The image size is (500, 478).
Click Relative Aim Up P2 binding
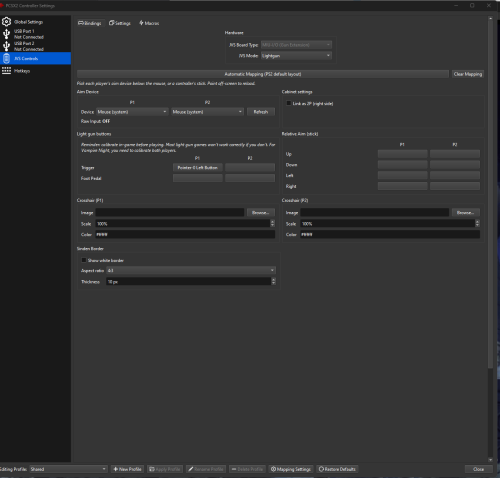(455, 154)
